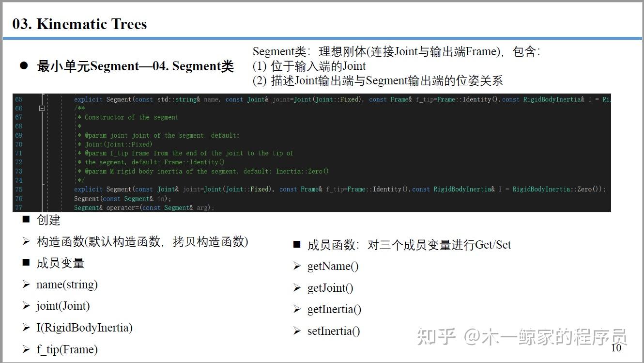Image resolution: width=644 pixels, height=363 pixels.
Task: Click line number 75 in the code gutter
Action: click(18, 189)
